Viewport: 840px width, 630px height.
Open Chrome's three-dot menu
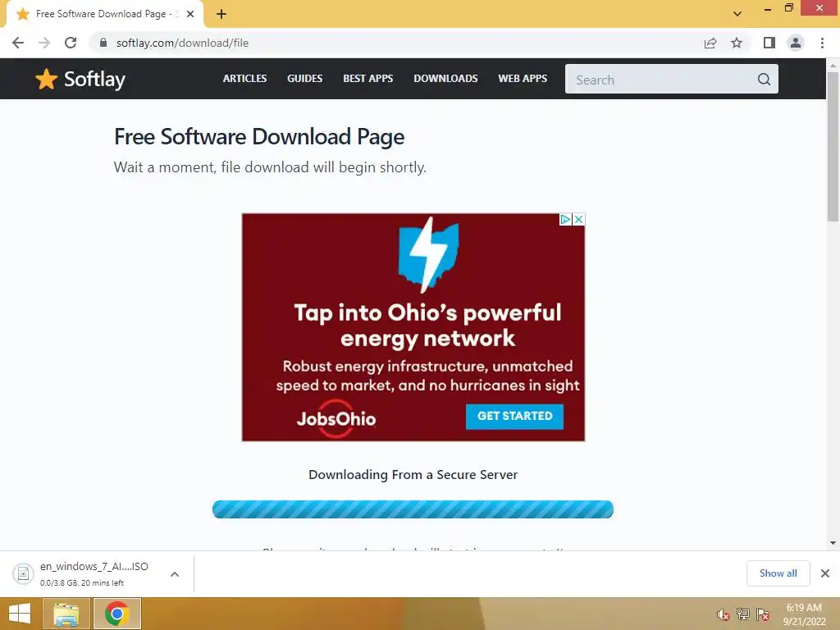point(822,43)
